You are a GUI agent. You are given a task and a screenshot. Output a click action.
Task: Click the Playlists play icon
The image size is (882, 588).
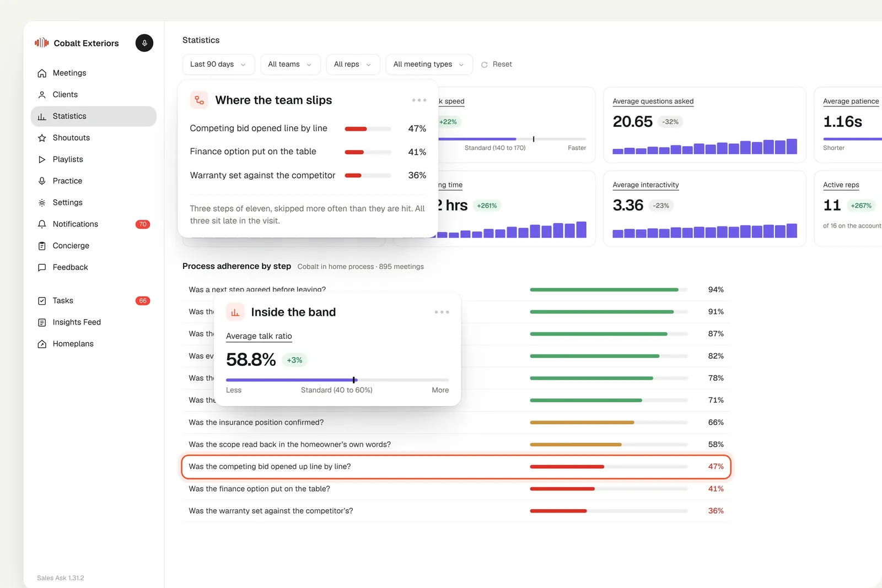(42, 159)
